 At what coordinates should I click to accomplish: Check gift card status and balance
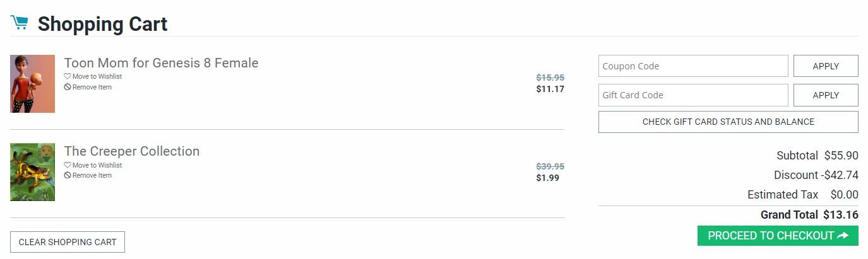[728, 122]
